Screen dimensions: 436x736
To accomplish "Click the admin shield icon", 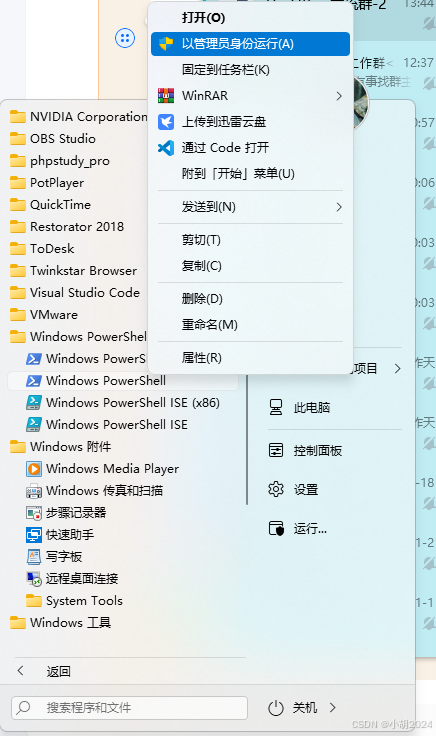I will coord(166,44).
